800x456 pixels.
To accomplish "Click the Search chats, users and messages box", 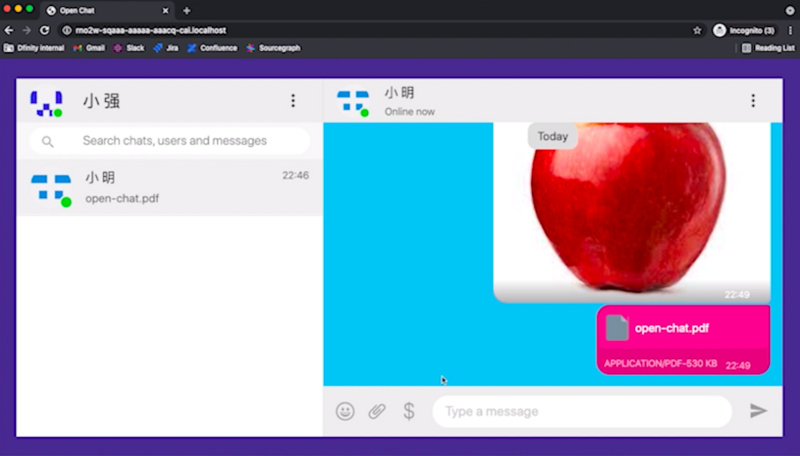I will 175,141.
